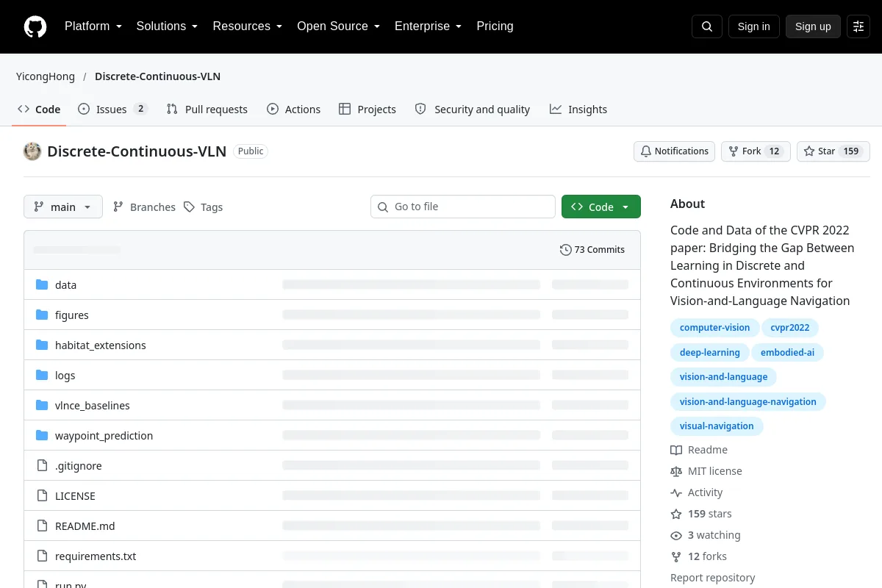Click Report repository link
This screenshot has height=588, width=882.
pos(713,578)
